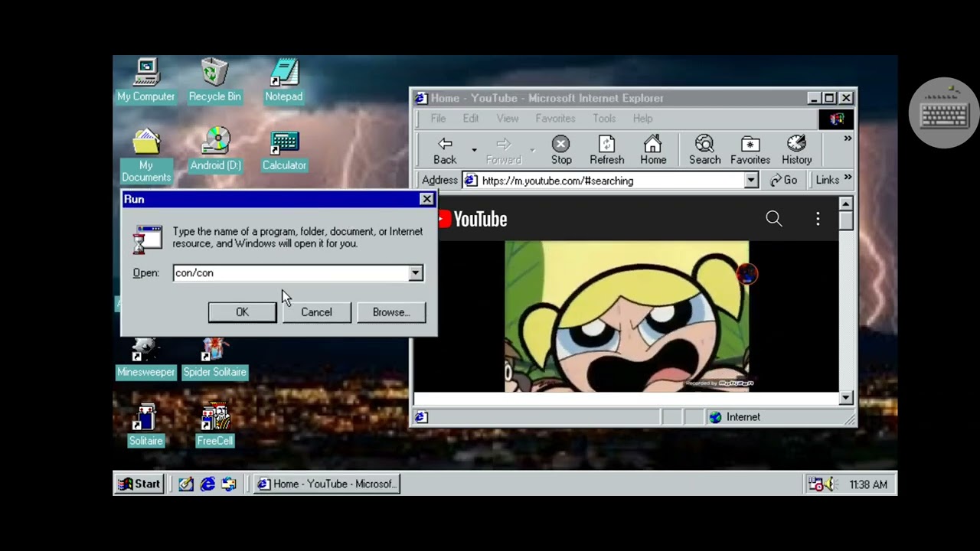Select Solitaire desktop shortcut

coord(145,425)
